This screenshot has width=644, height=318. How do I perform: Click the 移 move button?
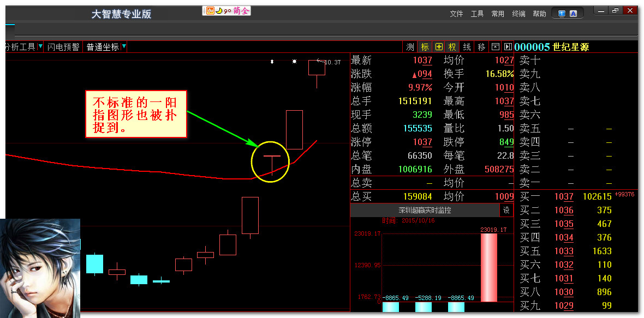click(481, 47)
